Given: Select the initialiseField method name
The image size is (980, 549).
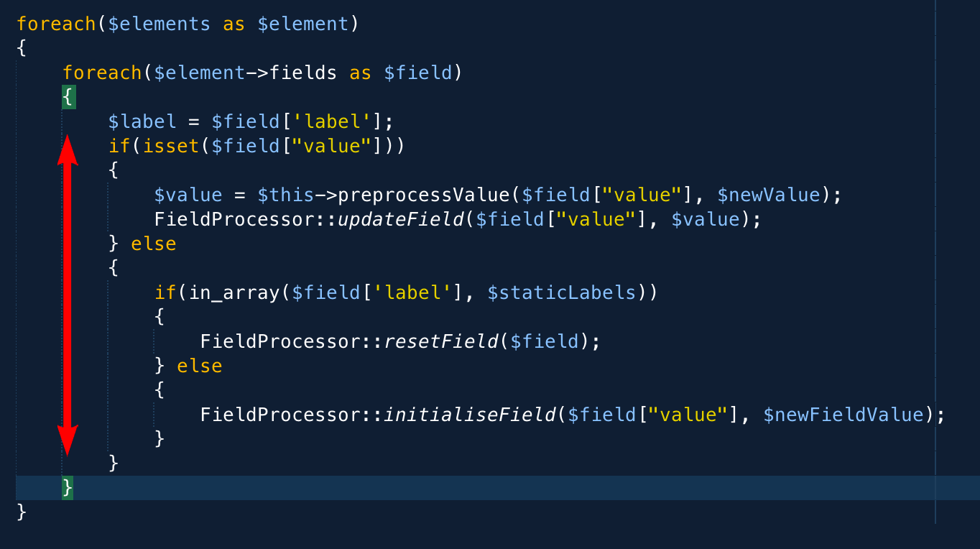Looking at the screenshot, I should [470, 415].
